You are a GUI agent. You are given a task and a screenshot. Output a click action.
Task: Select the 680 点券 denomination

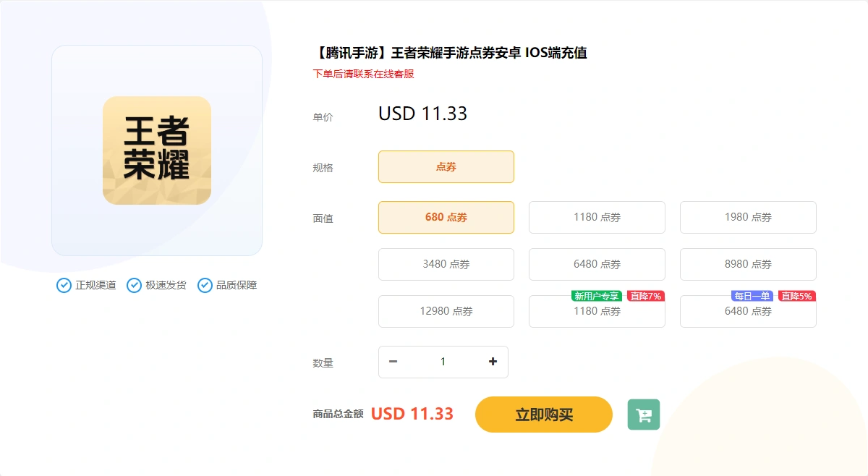(x=446, y=217)
